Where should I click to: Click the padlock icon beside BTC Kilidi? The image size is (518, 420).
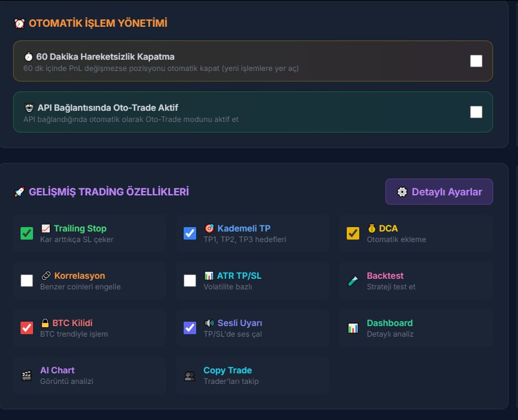click(45, 323)
